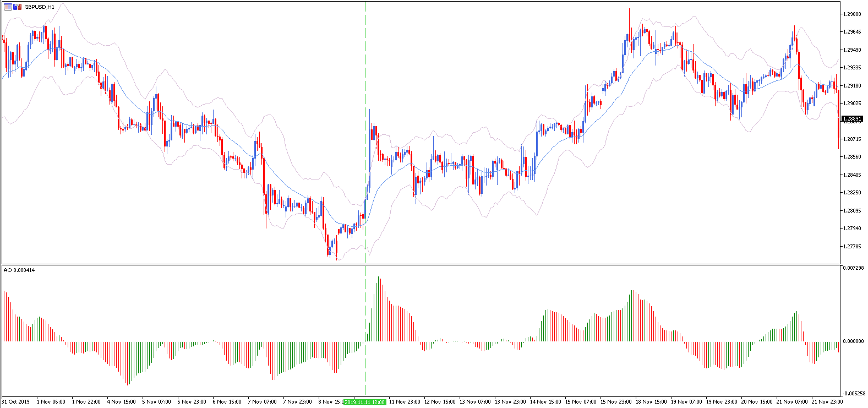Viewport: 868px width, 408px height.
Task: Select the 19 Nov 23:00 time label
Action: tap(722, 402)
